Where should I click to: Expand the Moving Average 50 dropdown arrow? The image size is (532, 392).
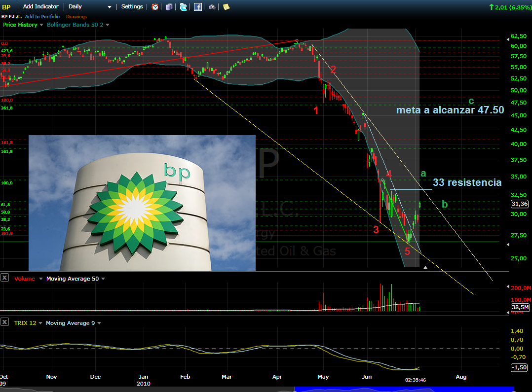click(103, 279)
